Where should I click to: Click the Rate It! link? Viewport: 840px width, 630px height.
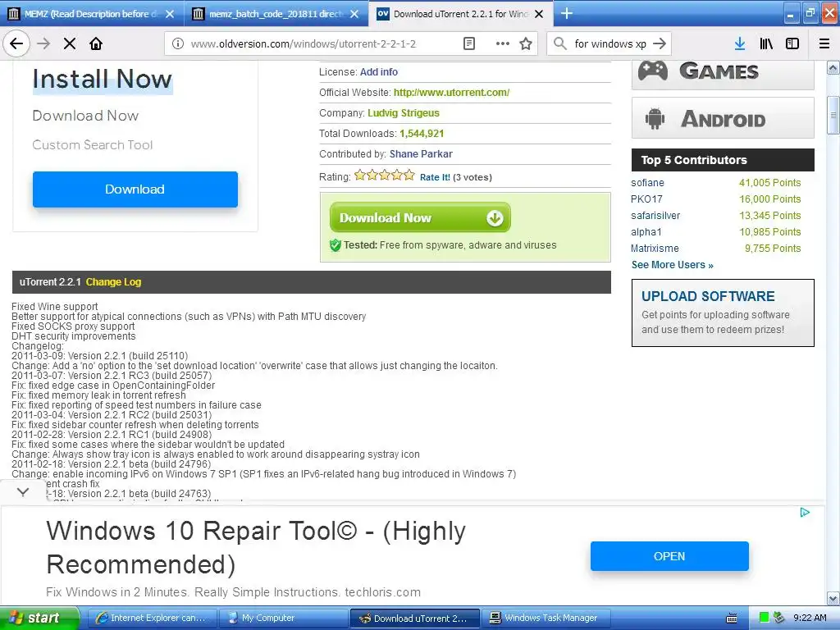[x=435, y=177]
